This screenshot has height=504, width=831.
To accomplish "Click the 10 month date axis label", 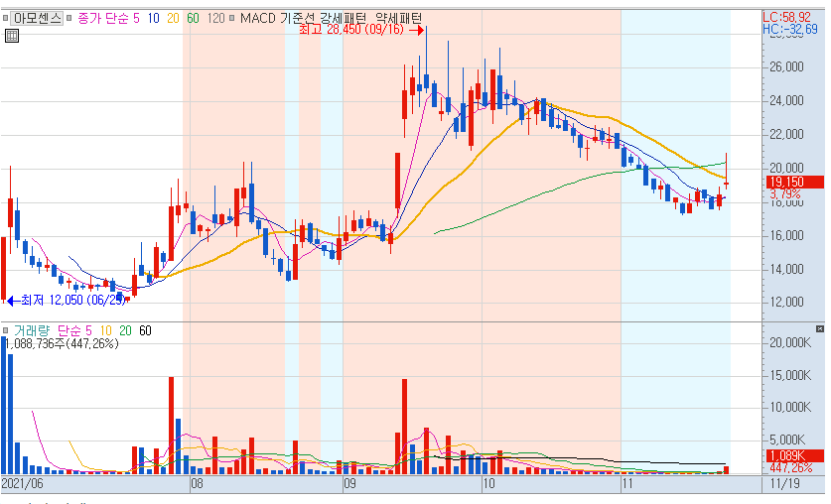I will coord(488,483).
